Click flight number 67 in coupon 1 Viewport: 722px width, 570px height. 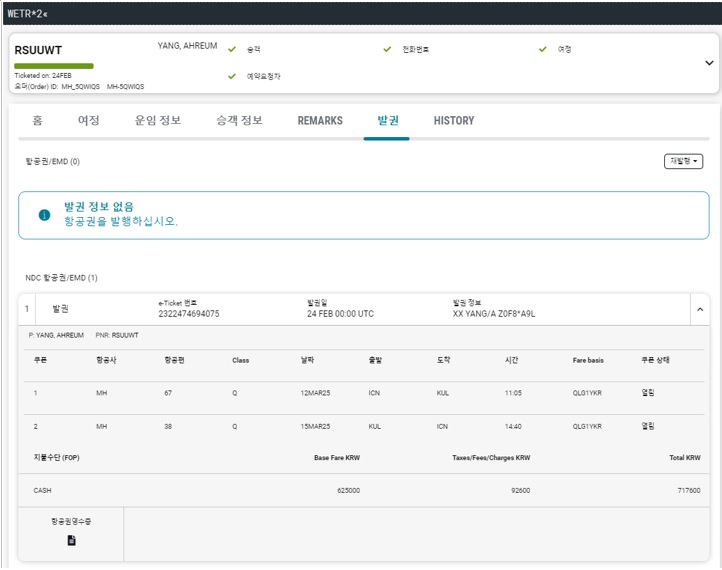(168, 393)
